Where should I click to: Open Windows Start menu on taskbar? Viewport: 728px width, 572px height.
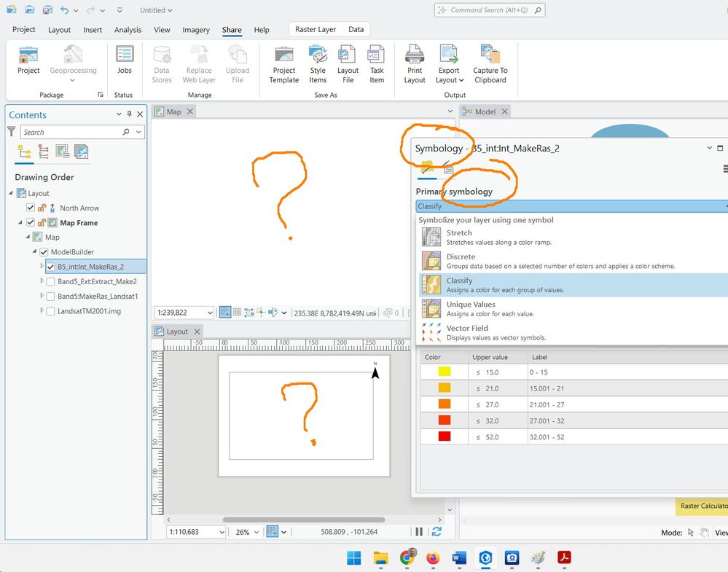coord(353,557)
